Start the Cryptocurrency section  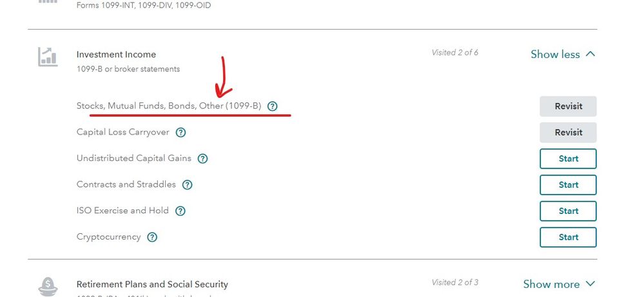(568, 238)
